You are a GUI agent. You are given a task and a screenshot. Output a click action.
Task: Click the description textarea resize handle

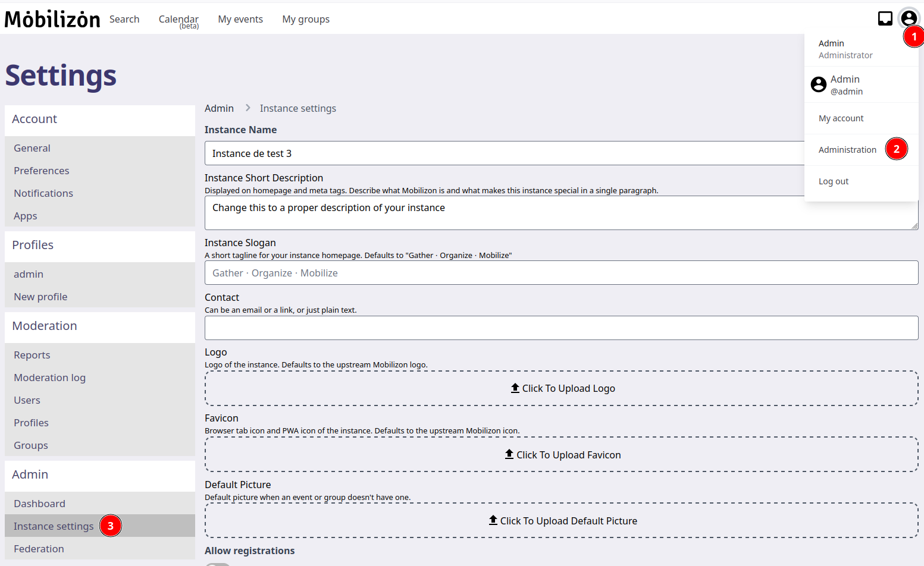914,226
